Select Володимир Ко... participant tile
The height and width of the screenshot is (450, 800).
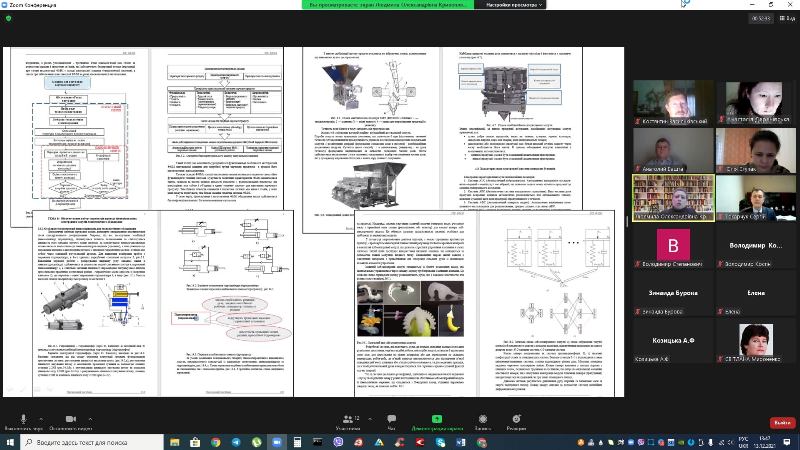point(756,246)
